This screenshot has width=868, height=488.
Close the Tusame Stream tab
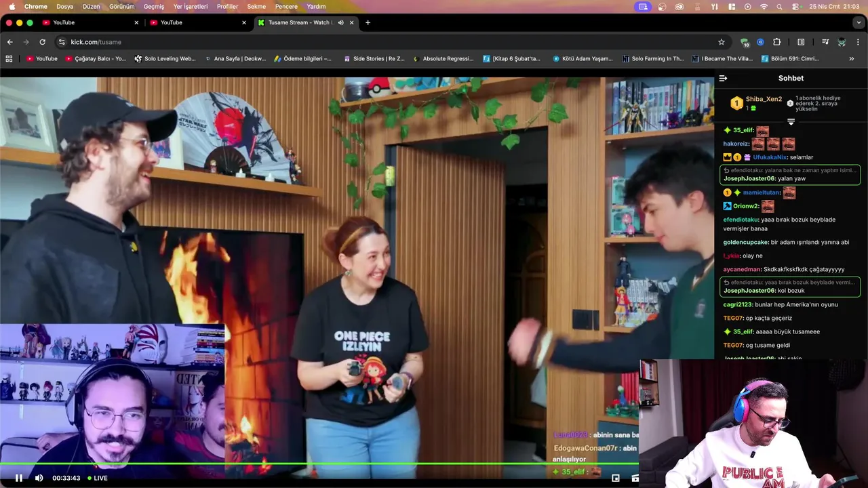click(x=352, y=22)
